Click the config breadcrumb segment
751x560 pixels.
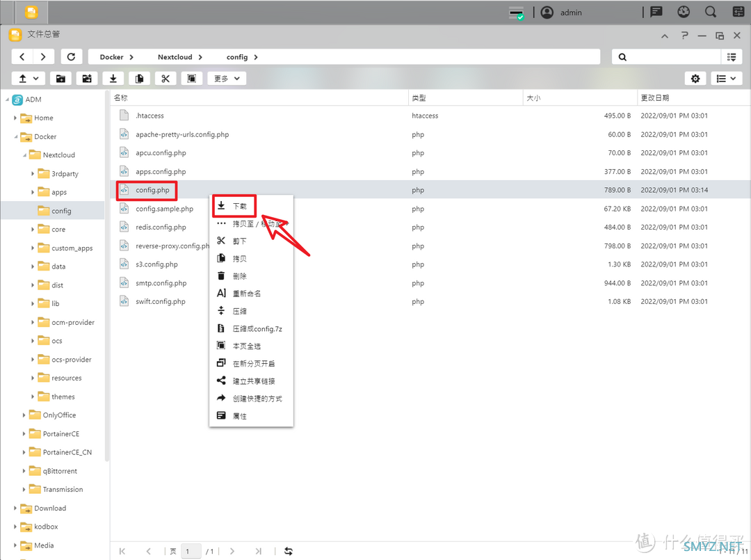pyautogui.click(x=237, y=57)
